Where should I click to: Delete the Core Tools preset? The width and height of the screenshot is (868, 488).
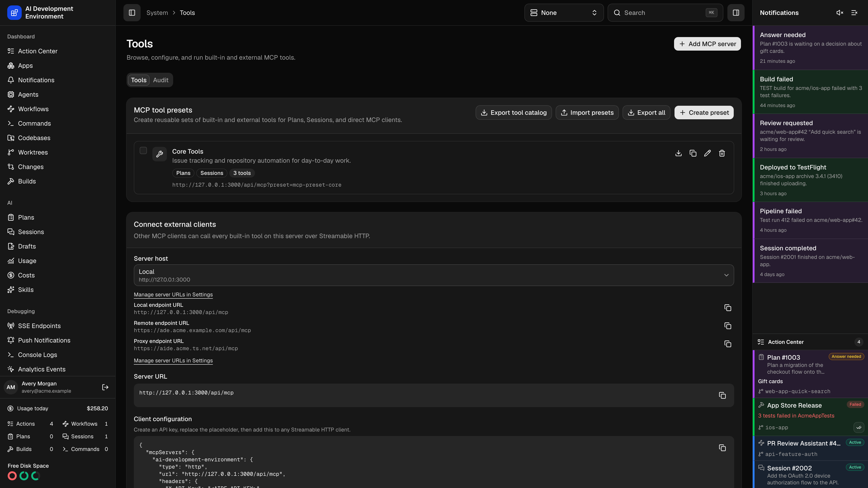(x=722, y=153)
